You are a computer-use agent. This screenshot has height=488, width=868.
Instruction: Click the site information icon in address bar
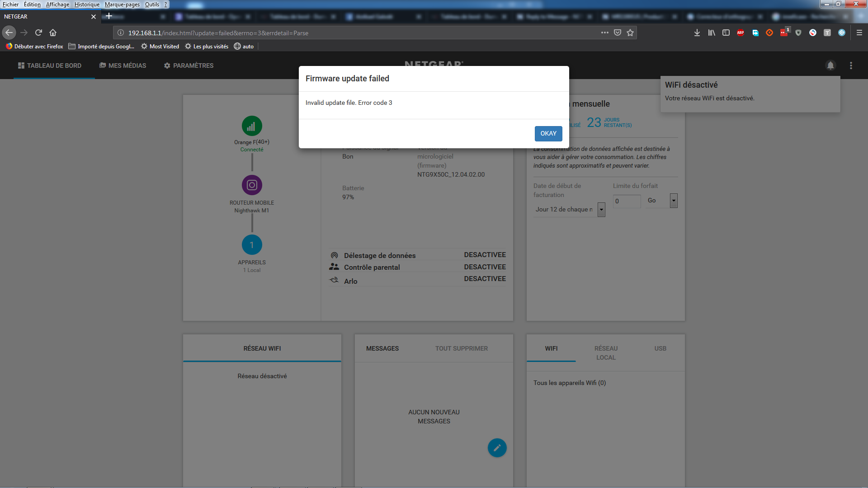coord(121,33)
